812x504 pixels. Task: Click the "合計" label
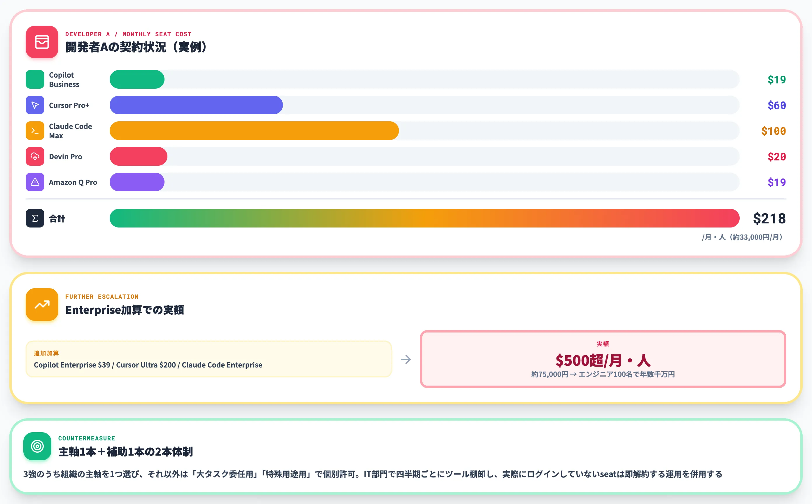(57, 219)
